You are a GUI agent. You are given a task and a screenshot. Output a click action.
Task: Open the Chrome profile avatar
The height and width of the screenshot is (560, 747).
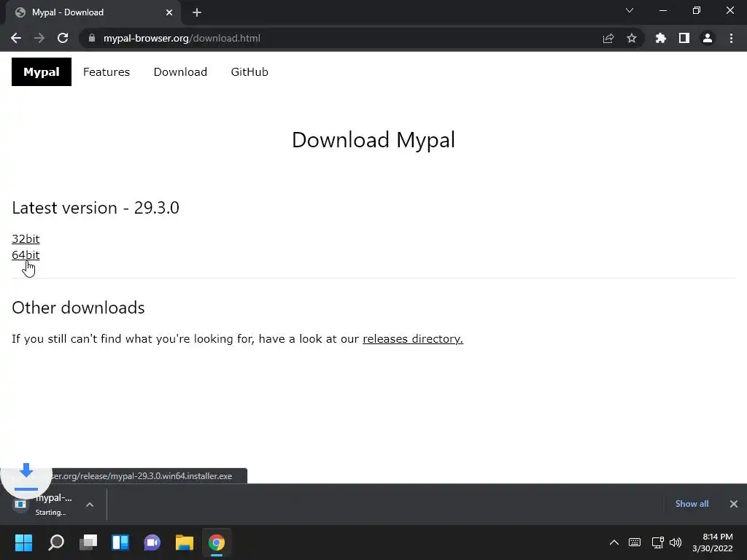tap(708, 38)
